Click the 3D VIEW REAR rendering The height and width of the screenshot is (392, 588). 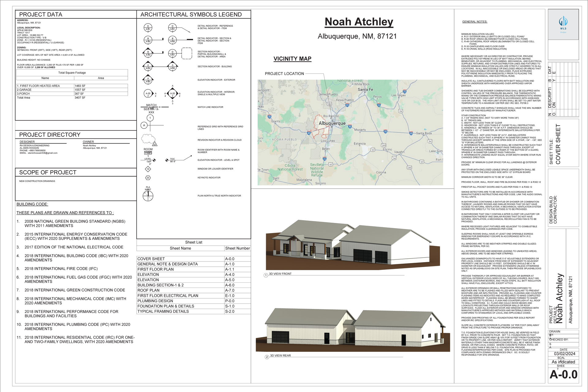point(352,331)
